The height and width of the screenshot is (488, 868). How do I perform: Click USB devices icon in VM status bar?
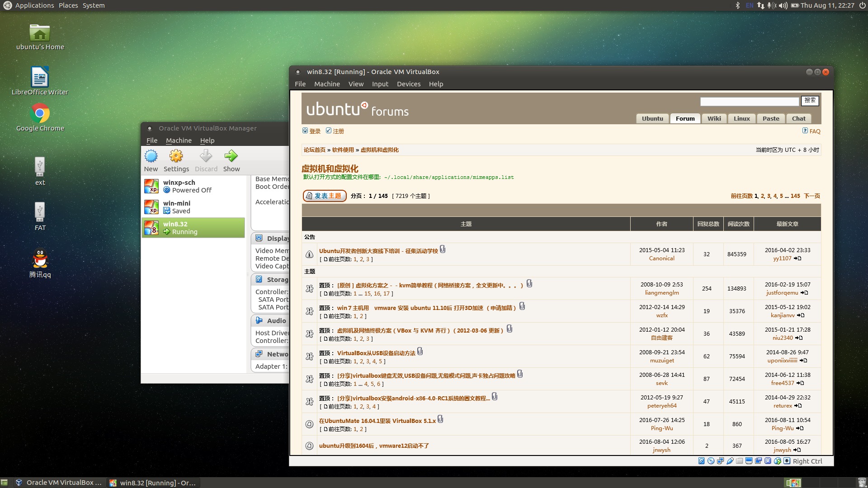pyautogui.click(x=730, y=461)
